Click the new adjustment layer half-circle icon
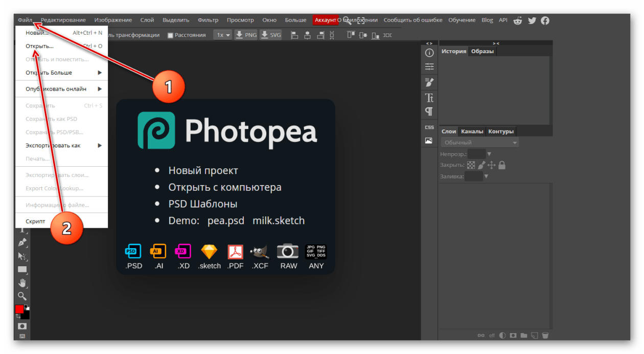The image size is (644, 354). point(502,336)
